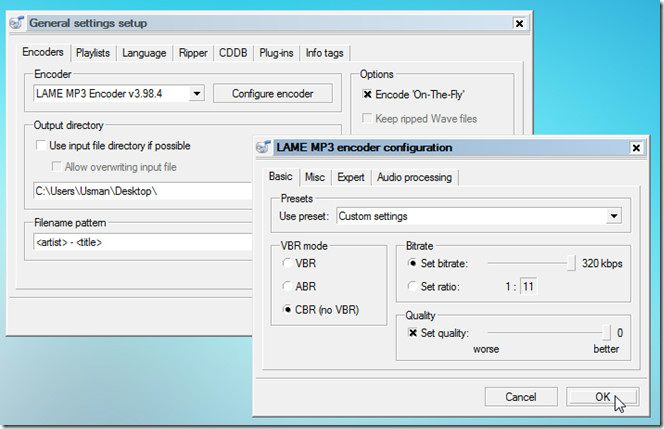Viewport: 664px width, 429px height.
Task: Open the Language tab
Action: pos(144,53)
